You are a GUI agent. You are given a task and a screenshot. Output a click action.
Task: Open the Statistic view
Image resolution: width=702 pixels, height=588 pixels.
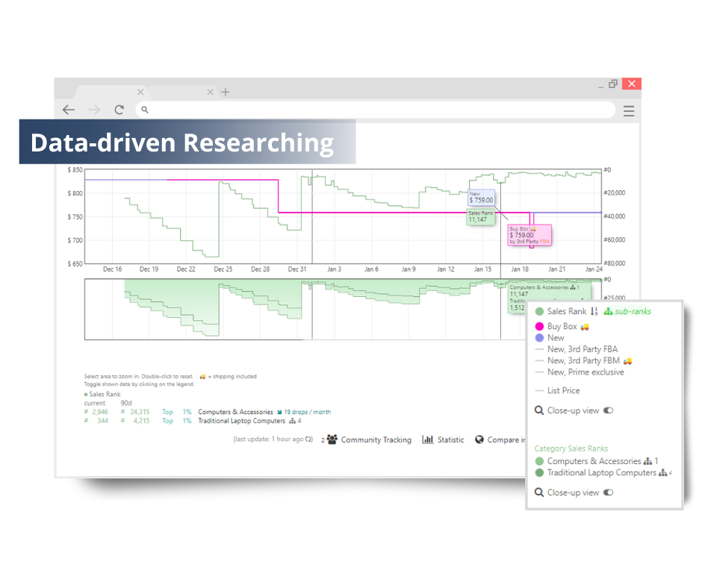[x=443, y=440]
